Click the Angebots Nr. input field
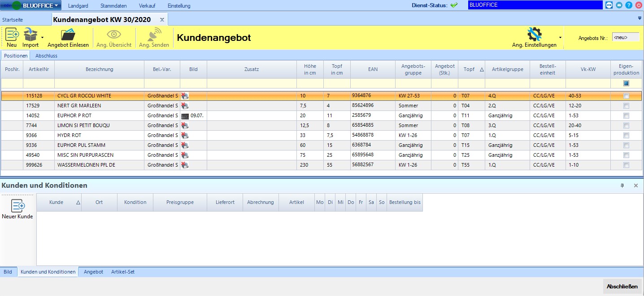The image size is (644, 296). point(626,38)
